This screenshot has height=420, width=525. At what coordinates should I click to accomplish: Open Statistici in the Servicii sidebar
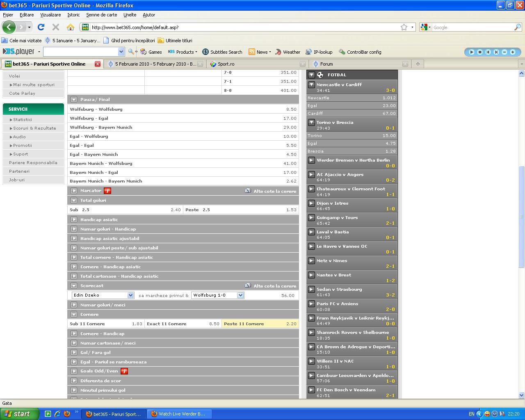[23, 120]
